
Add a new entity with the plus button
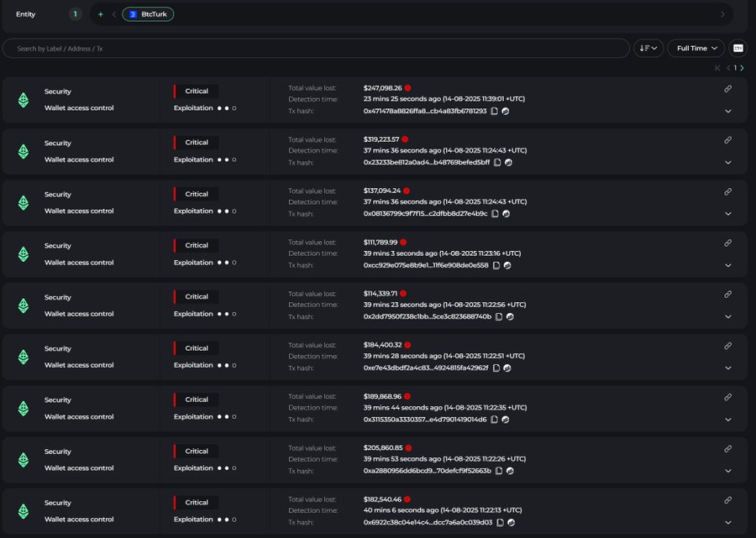pyautogui.click(x=101, y=14)
